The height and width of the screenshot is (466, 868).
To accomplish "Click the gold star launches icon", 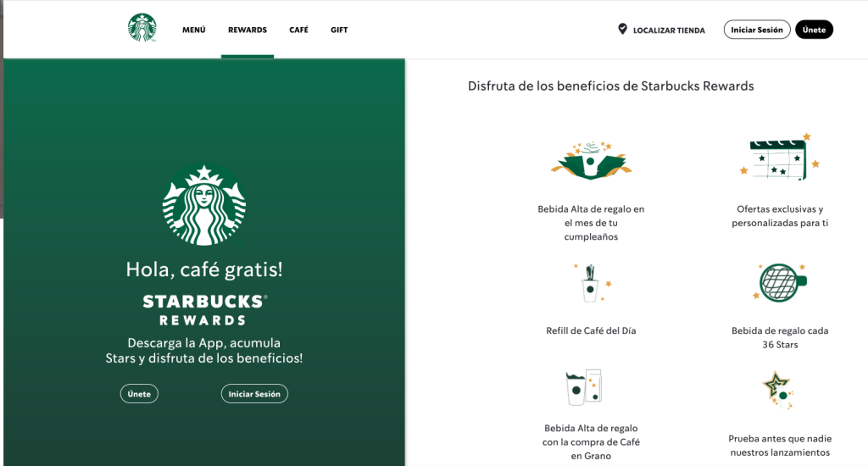I will (778, 390).
